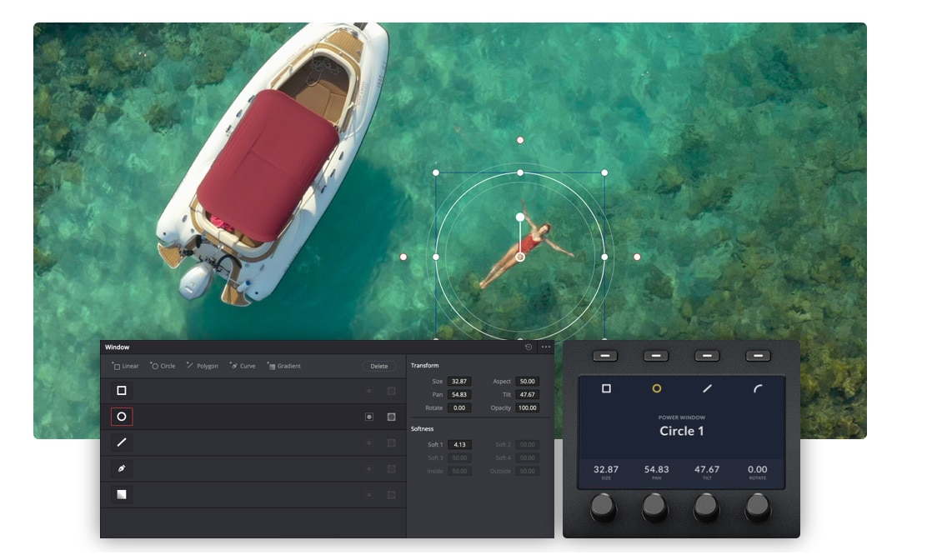Image resolution: width=927 pixels, height=560 pixels.
Task: Toggle invert on the linear window row
Action: [369, 391]
